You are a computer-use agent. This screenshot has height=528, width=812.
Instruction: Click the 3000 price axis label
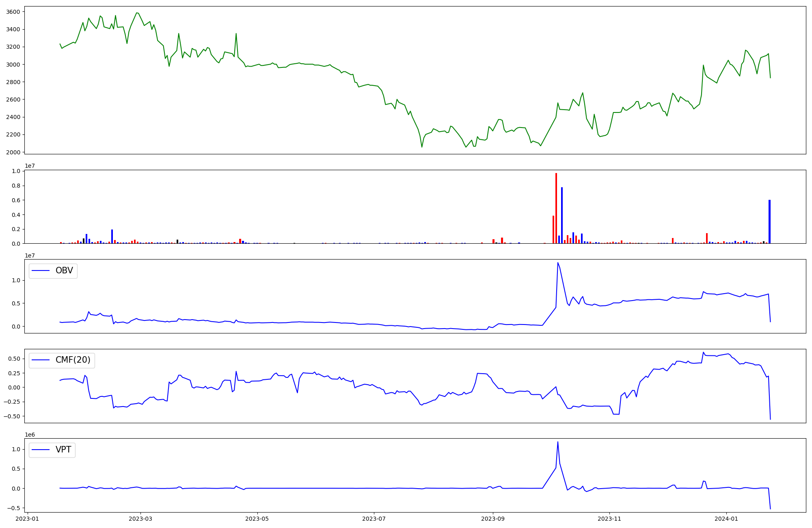(13, 64)
